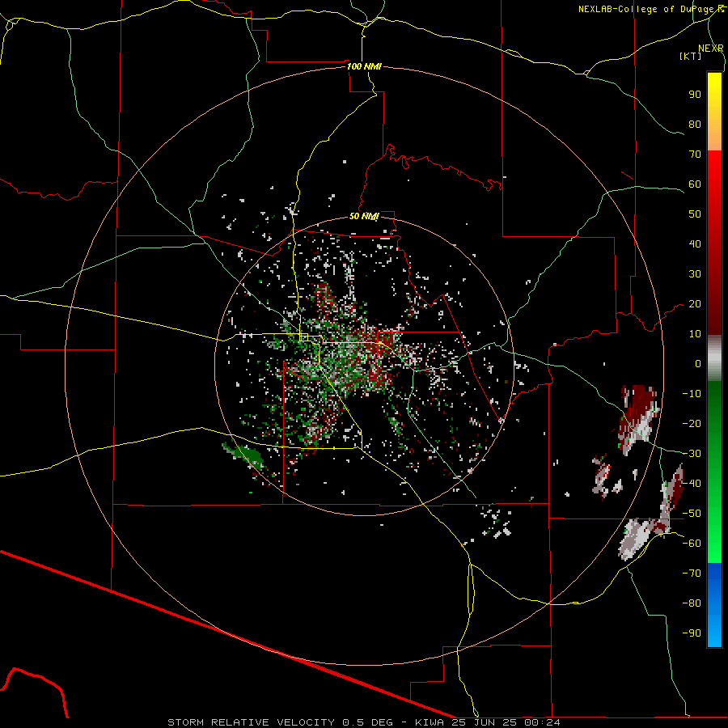Click the 30 value on the legend
This screenshot has width=728, height=728.
coord(695,274)
